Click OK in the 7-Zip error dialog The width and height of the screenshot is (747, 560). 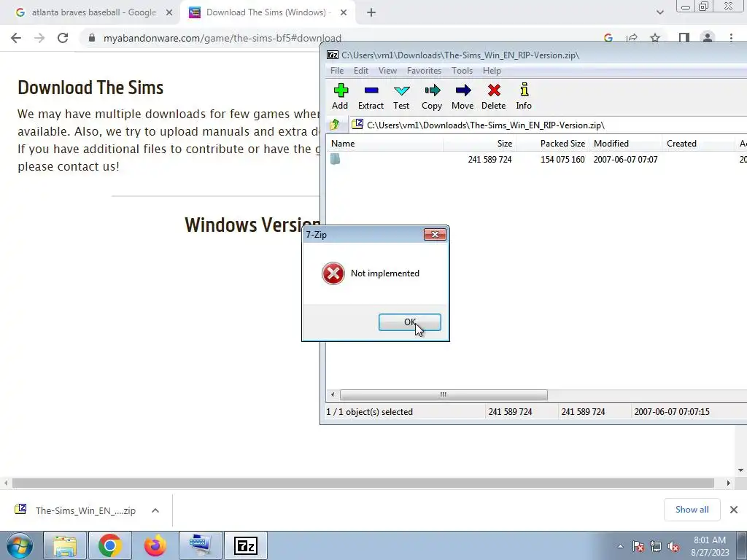pos(410,322)
